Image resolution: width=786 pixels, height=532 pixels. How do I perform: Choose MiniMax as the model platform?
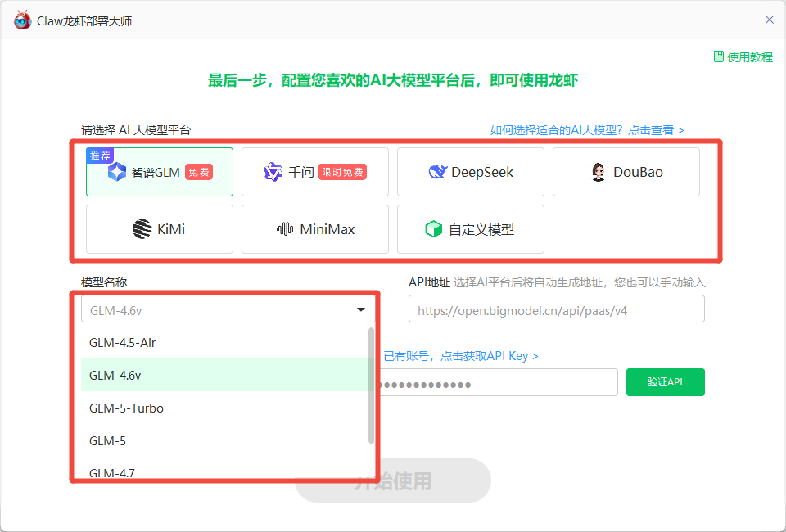(x=314, y=229)
